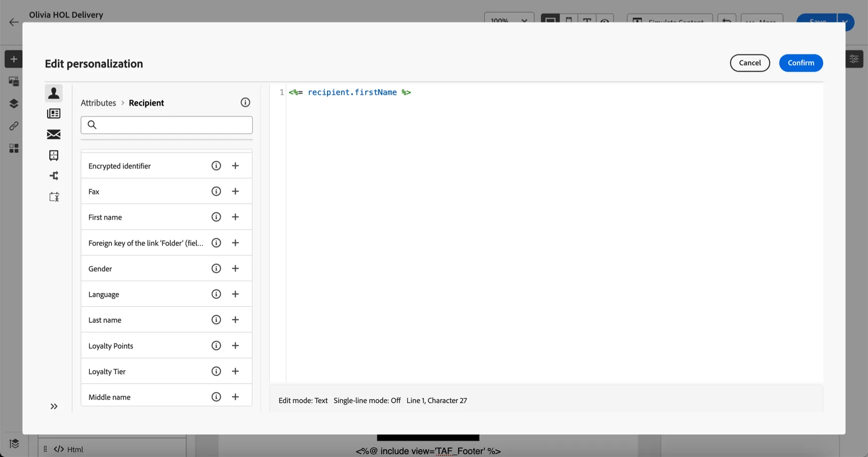
Task: Click the Edit mode: Text status
Action: pos(303,401)
